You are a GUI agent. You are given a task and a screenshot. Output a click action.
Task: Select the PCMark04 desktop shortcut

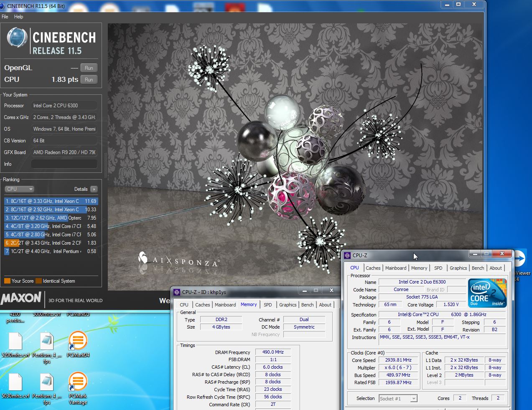click(78, 345)
